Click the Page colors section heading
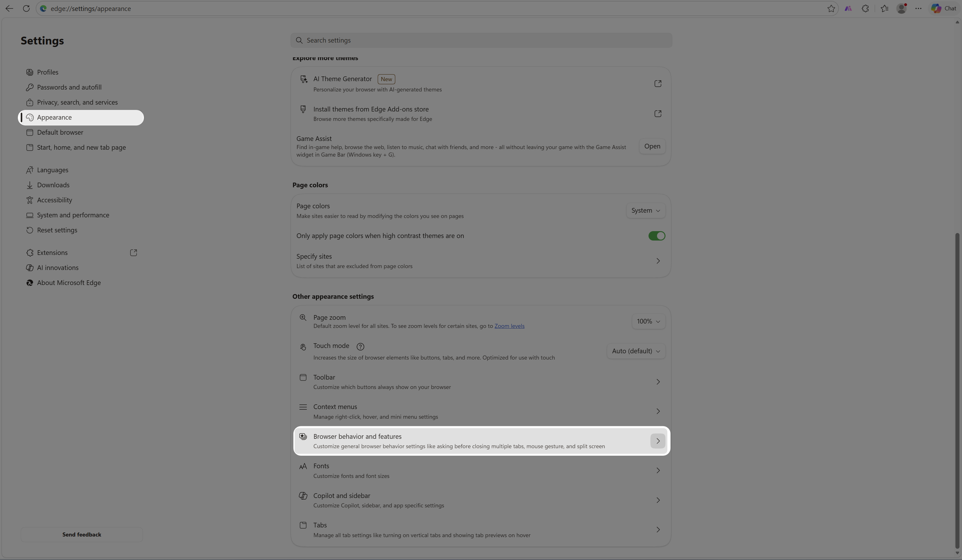Image resolution: width=962 pixels, height=560 pixels. [x=310, y=185]
